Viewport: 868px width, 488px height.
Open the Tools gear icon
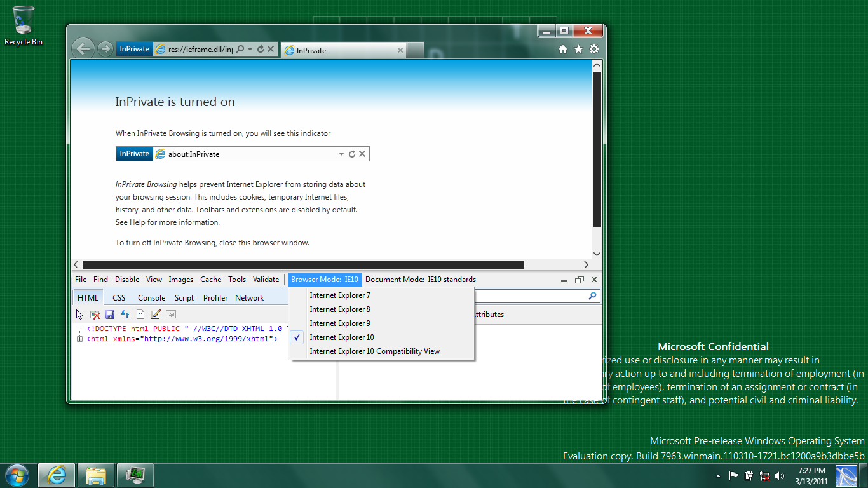pyautogui.click(x=594, y=49)
